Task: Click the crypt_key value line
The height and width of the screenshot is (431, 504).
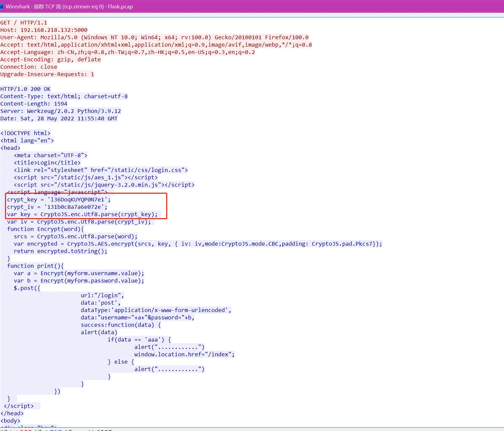Action: point(59,199)
